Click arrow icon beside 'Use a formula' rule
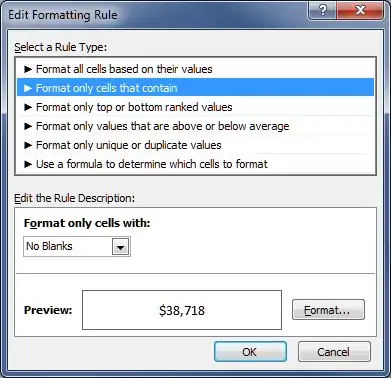 (28, 164)
